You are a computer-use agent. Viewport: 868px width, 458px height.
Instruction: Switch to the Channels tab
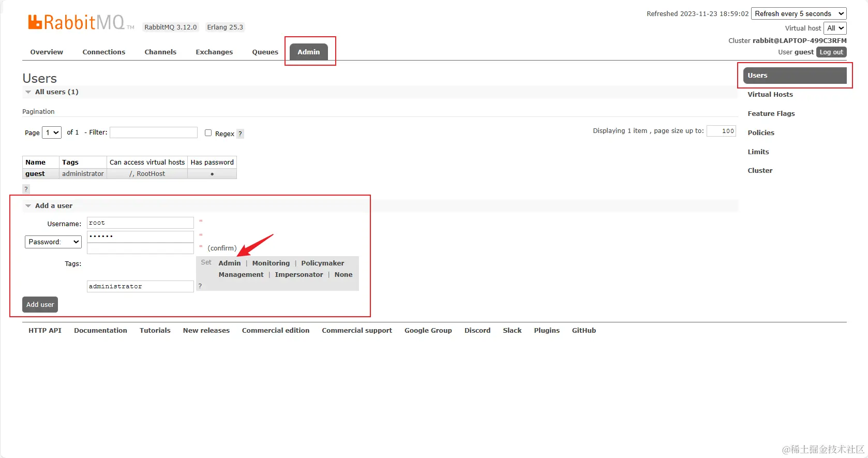tap(160, 52)
